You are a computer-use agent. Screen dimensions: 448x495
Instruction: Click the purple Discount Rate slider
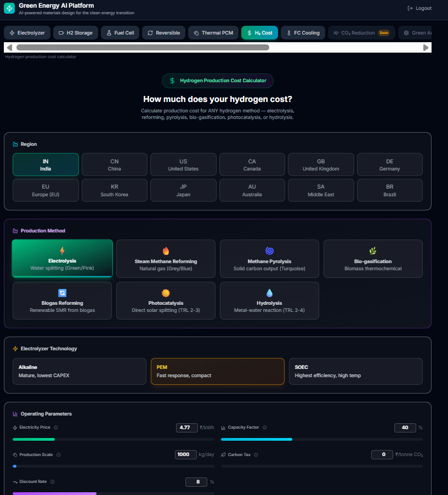[114, 493]
